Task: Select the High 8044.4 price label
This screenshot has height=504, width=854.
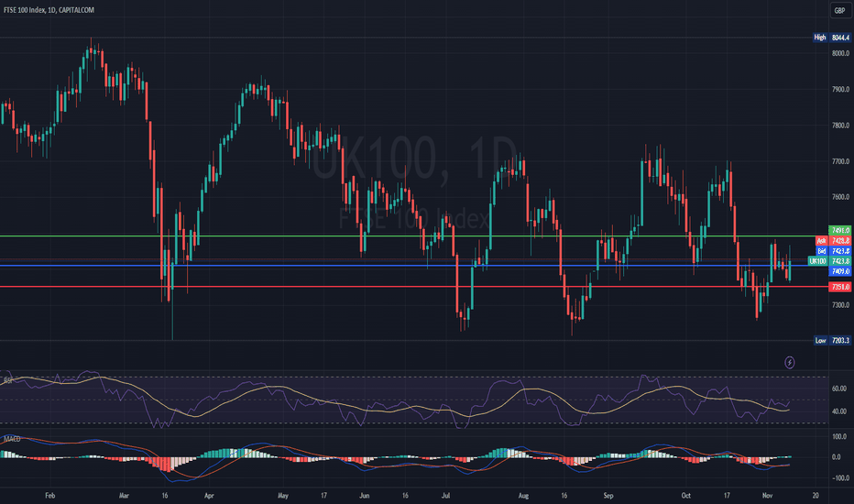Action: coord(831,38)
